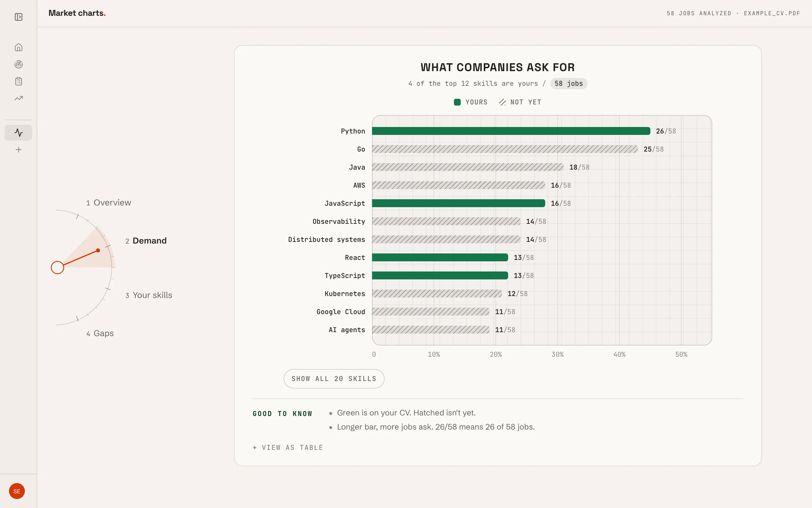This screenshot has width=812, height=508.
Task: Click the Kubernetes hatched bar
Action: coord(437,294)
